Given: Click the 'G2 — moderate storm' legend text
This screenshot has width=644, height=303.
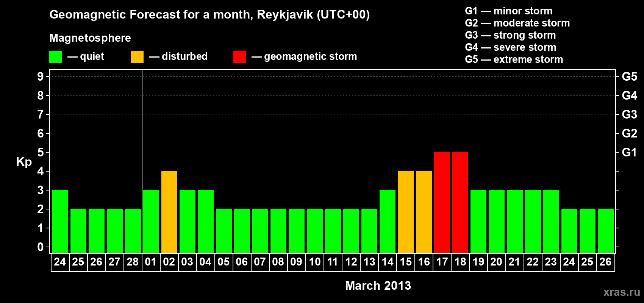Looking at the screenshot, I should coord(517,23).
